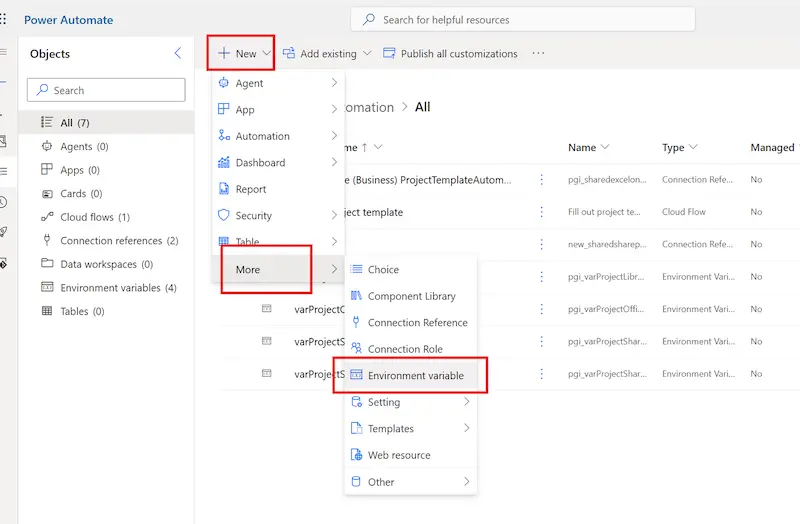The width and height of the screenshot is (800, 524).
Task: Select Connection references (2) item
Action: tap(106, 240)
